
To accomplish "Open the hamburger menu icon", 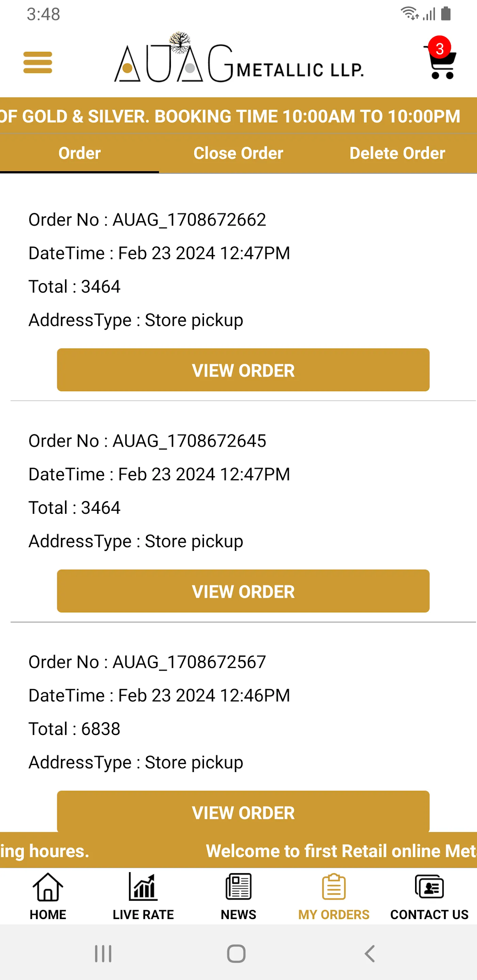I will (x=38, y=62).
